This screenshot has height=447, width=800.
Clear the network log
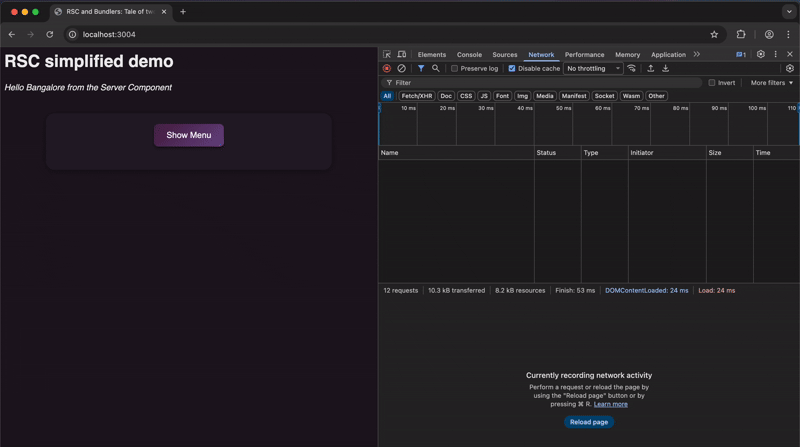[x=401, y=69]
